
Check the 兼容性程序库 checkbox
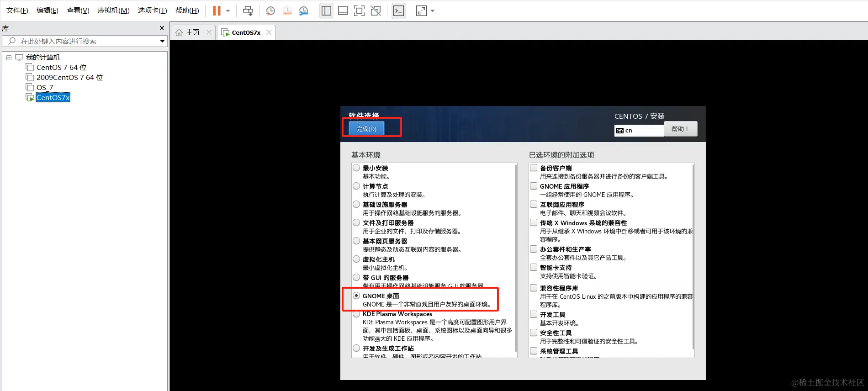(x=534, y=288)
